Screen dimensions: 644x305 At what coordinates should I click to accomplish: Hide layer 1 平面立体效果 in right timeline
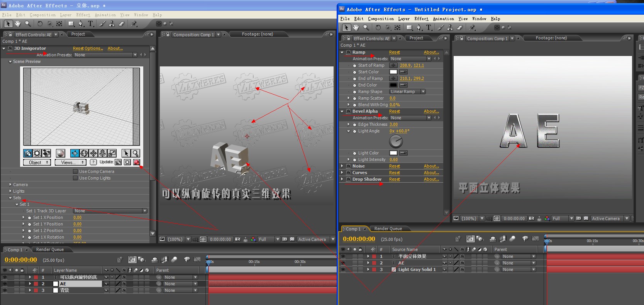pyautogui.click(x=342, y=256)
